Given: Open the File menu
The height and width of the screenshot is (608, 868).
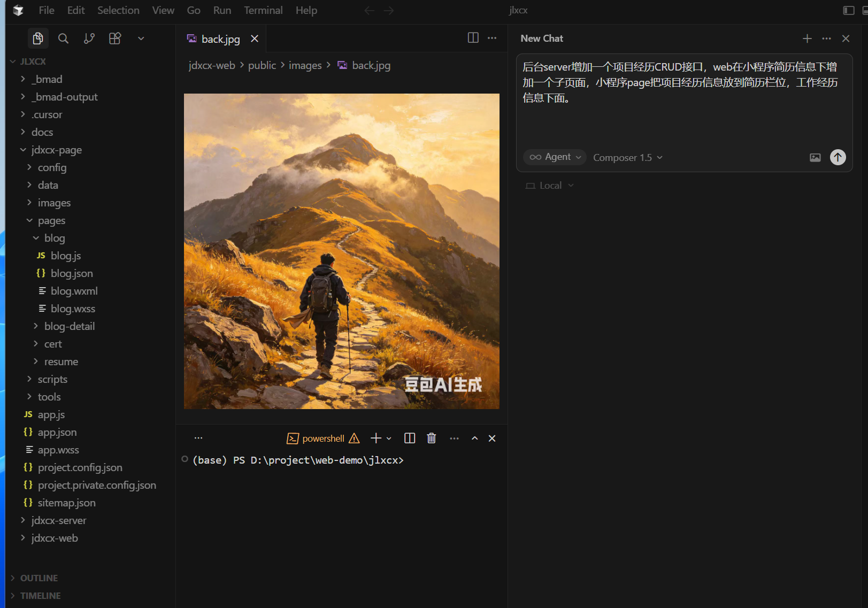Looking at the screenshot, I should [47, 10].
